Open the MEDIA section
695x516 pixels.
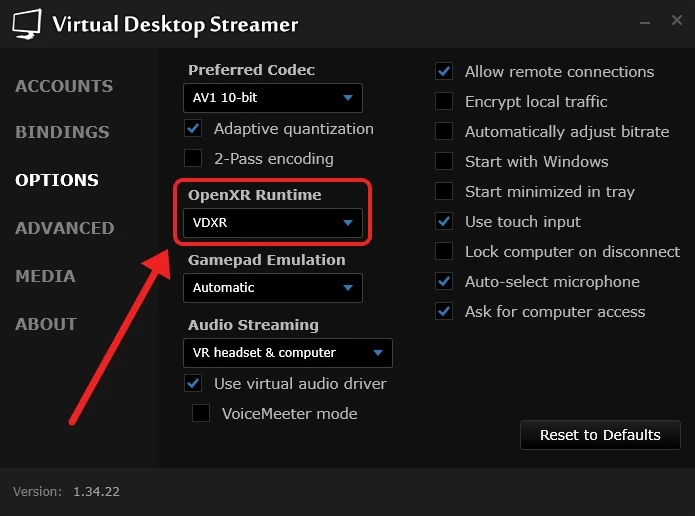point(45,276)
